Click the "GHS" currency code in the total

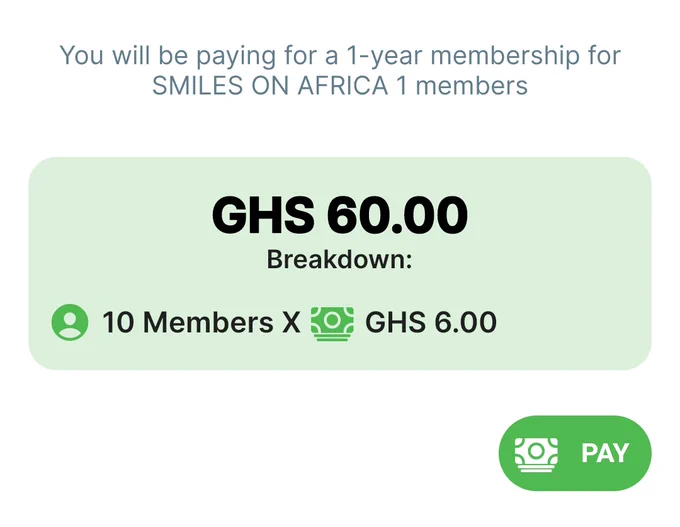click(x=263, y=215)
